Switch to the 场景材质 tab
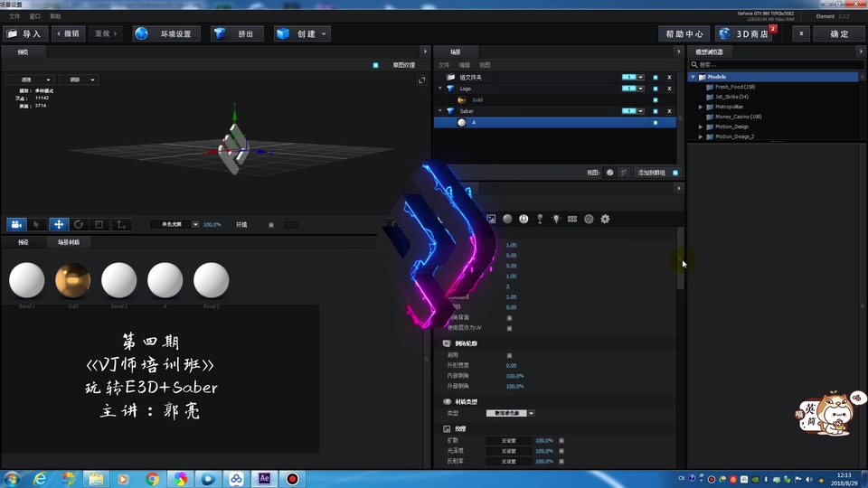 tap(69, 242)
